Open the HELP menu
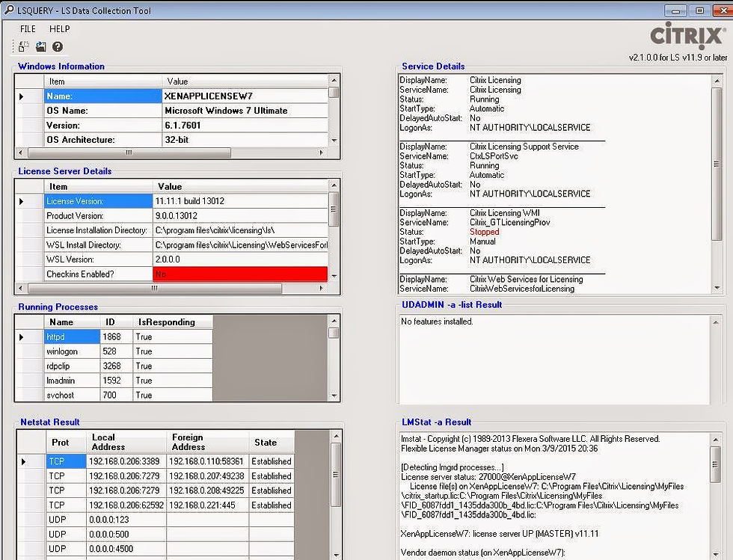 click(59, 29)
